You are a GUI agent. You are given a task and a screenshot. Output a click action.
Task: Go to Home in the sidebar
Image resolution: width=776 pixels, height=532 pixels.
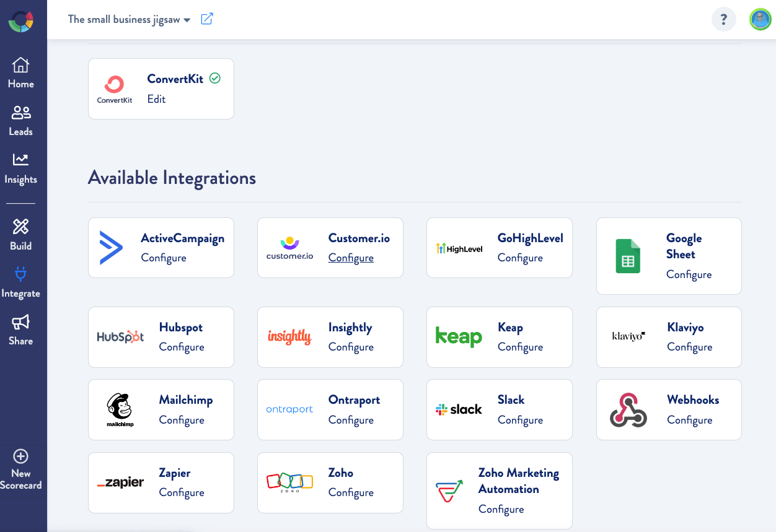point(20,72)
